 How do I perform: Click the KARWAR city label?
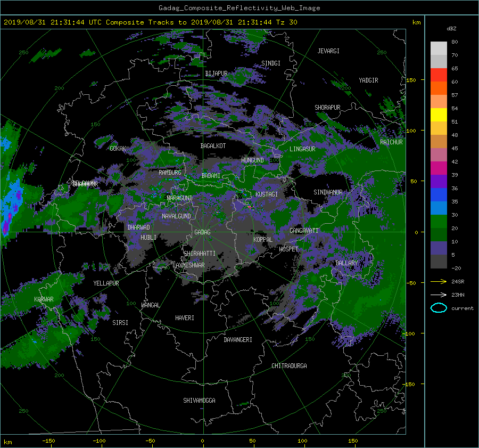(44, 299)
